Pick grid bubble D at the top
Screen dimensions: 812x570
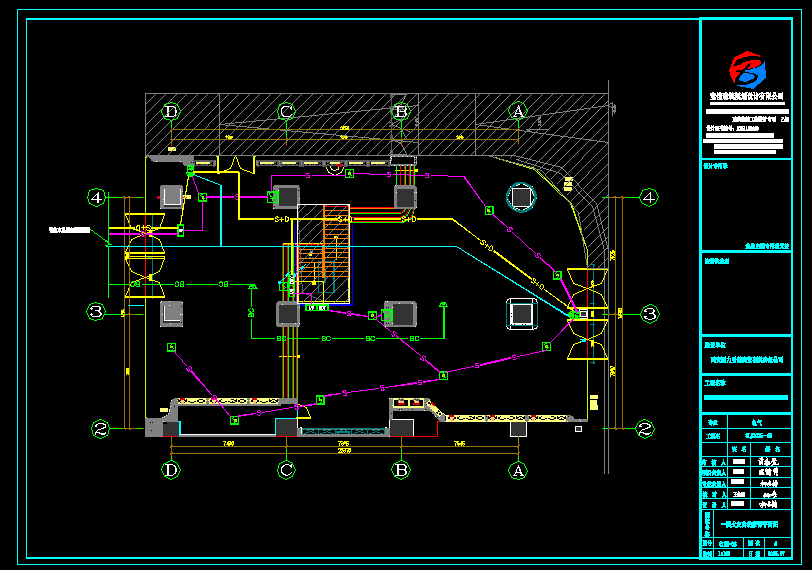pyautogui.click(x=171, y=111)
